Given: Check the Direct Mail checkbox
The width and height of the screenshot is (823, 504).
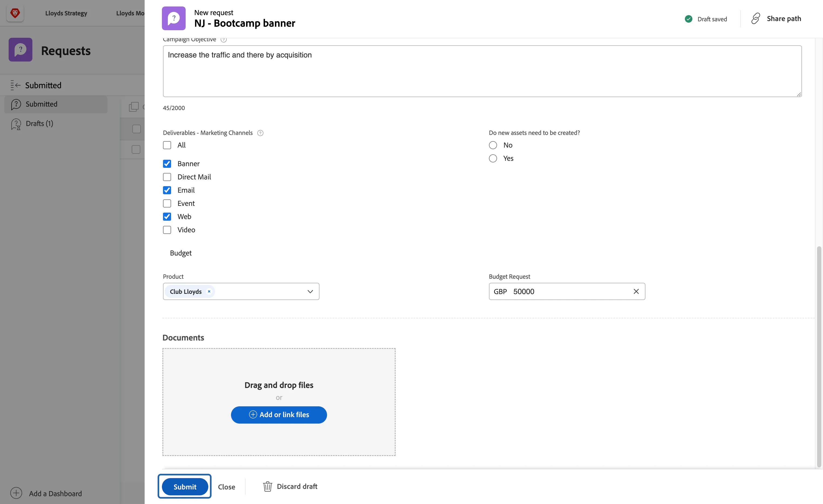Looking at the screenshot, I should (x=167, y=177).
